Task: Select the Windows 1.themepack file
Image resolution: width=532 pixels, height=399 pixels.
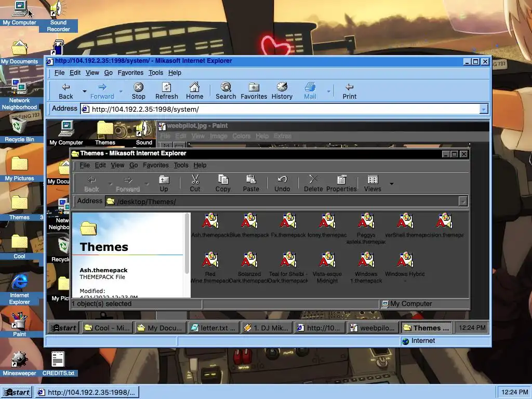Action: 366,268
